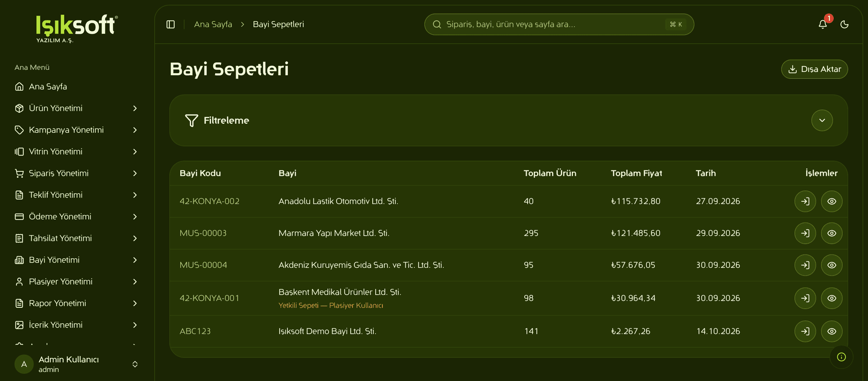
Task: Expand Kampanya Yönetimi menu chevron
Action: coord(135,130)
